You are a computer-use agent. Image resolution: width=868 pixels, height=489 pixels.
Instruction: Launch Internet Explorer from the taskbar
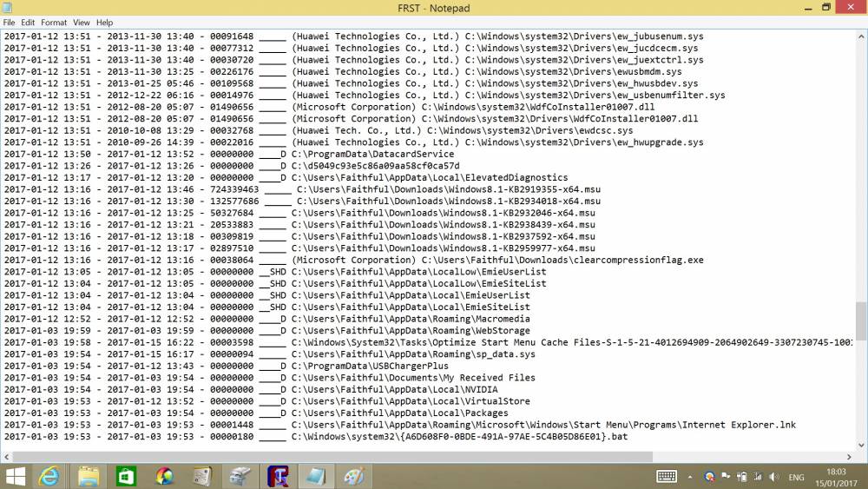[x=49, y=476]
